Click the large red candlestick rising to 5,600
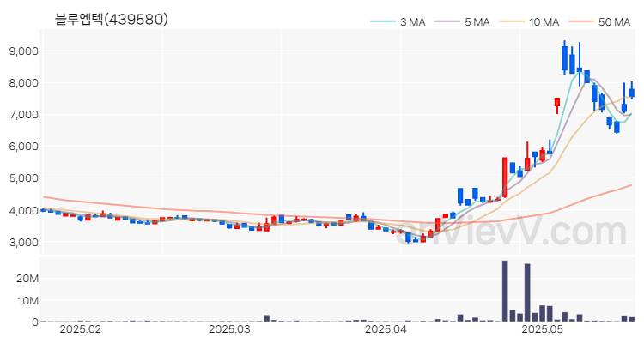The height and width of the screenshot is (343, 644). tap(505, 178)
